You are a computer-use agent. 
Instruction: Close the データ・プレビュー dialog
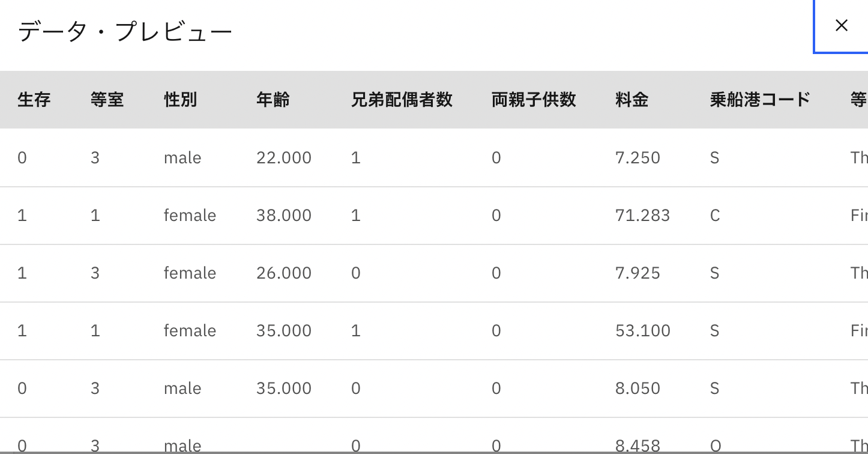click(840, 25)
